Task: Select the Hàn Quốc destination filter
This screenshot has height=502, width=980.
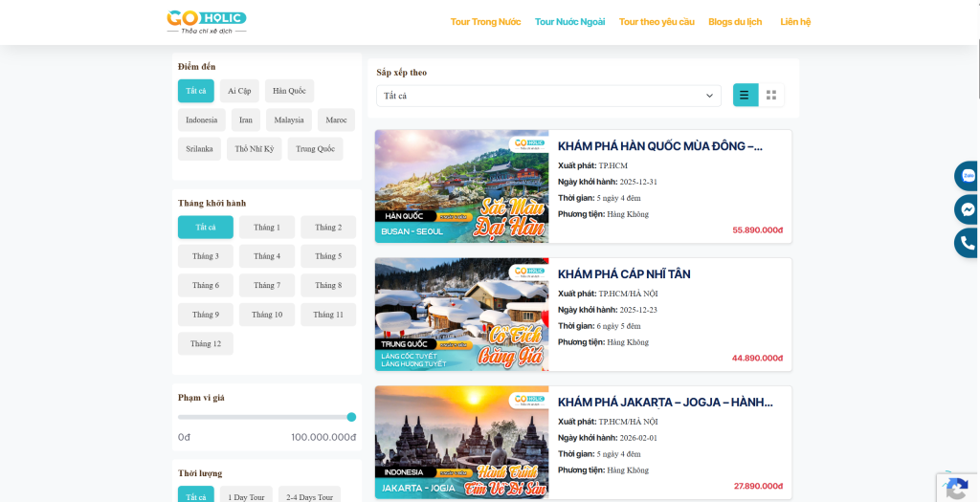Action: point(289,91)
